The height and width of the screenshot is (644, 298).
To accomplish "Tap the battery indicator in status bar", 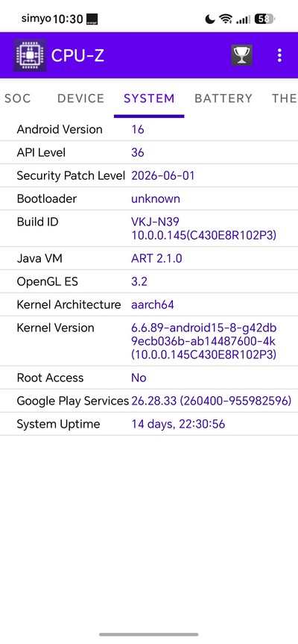I will 264,19.
